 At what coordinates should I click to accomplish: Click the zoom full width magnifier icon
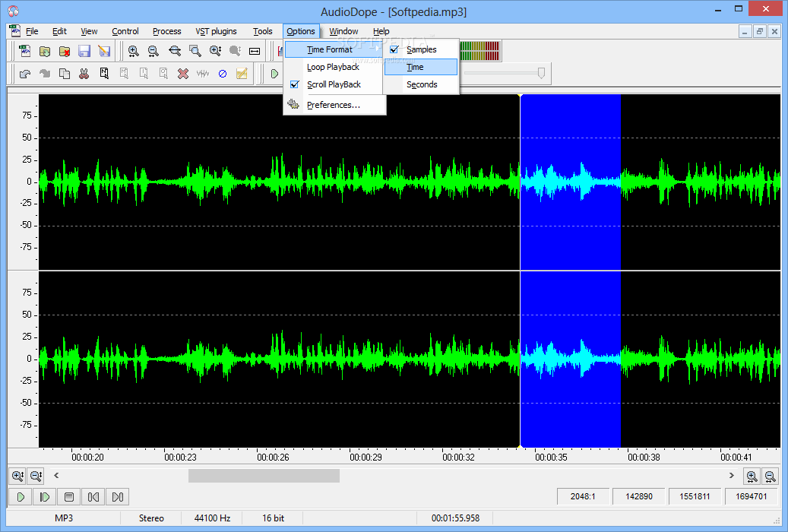174,51
